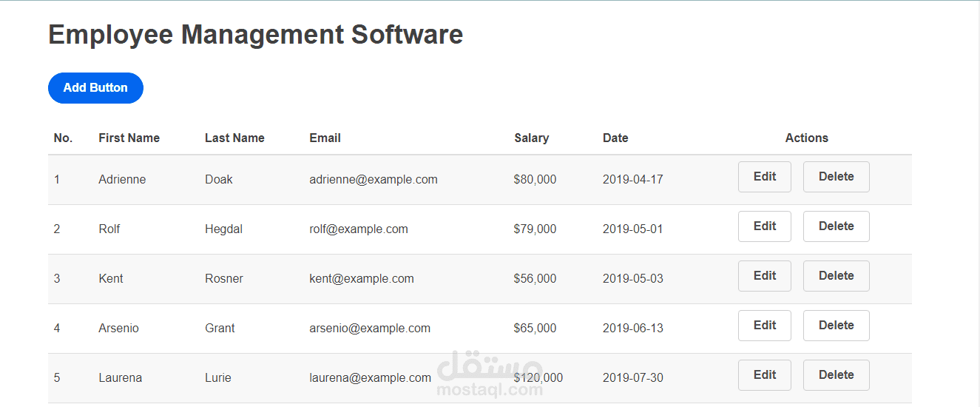
Task: Select the Actions column header
Action: pos(807,138)
